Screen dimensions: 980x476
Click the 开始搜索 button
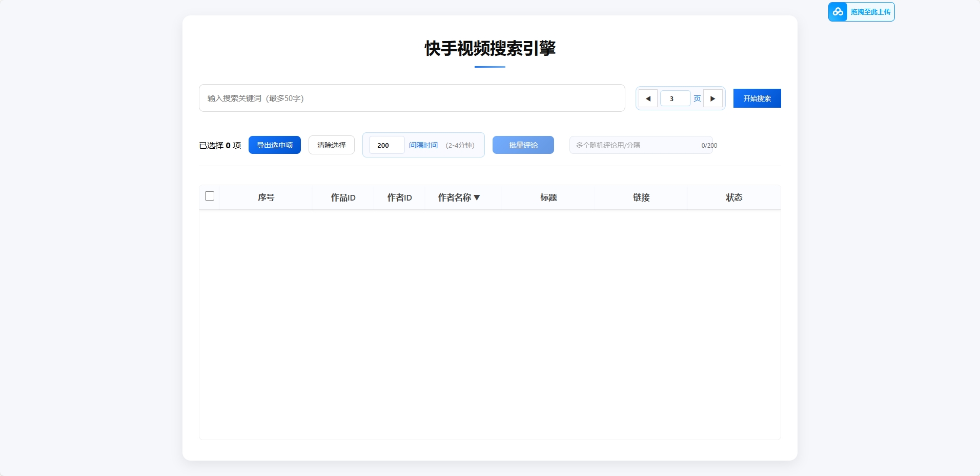point(757,98)
